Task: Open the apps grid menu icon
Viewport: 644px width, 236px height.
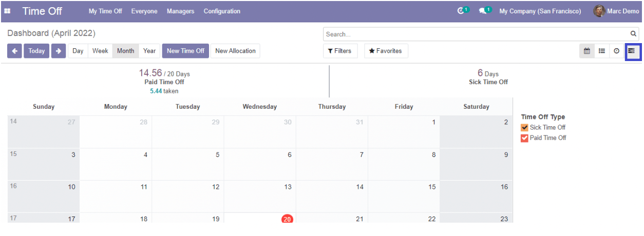Action: 8,11
